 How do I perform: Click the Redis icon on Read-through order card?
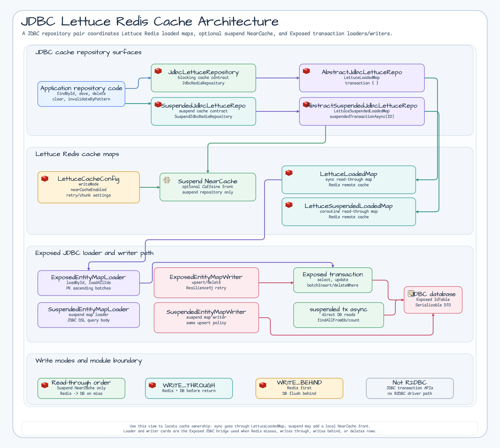pos(45,385)
